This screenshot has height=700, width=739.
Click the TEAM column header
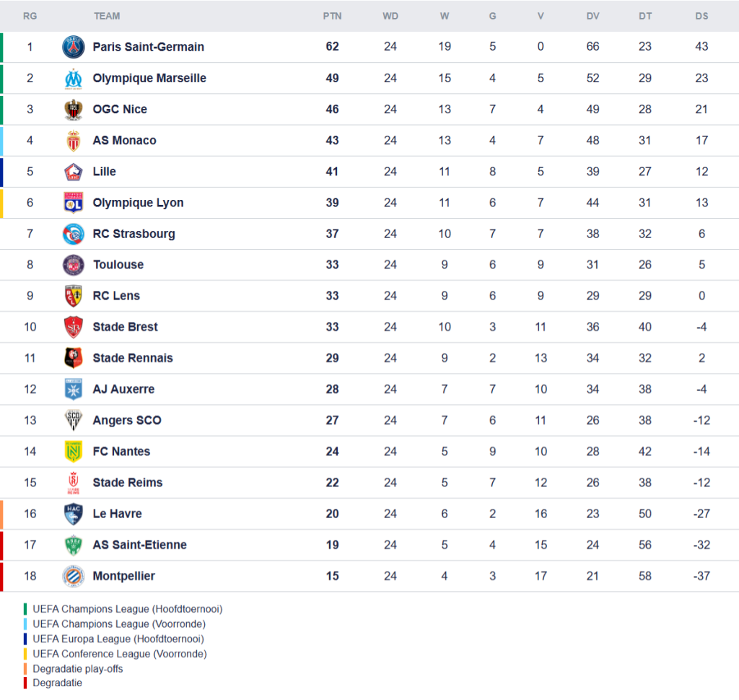[107, 16]
